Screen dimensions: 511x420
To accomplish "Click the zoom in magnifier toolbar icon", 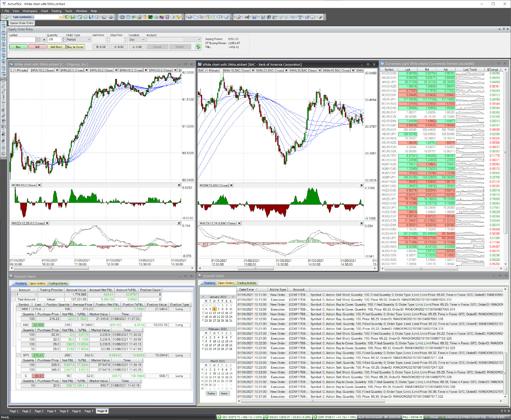I will [x=282, y=17].
